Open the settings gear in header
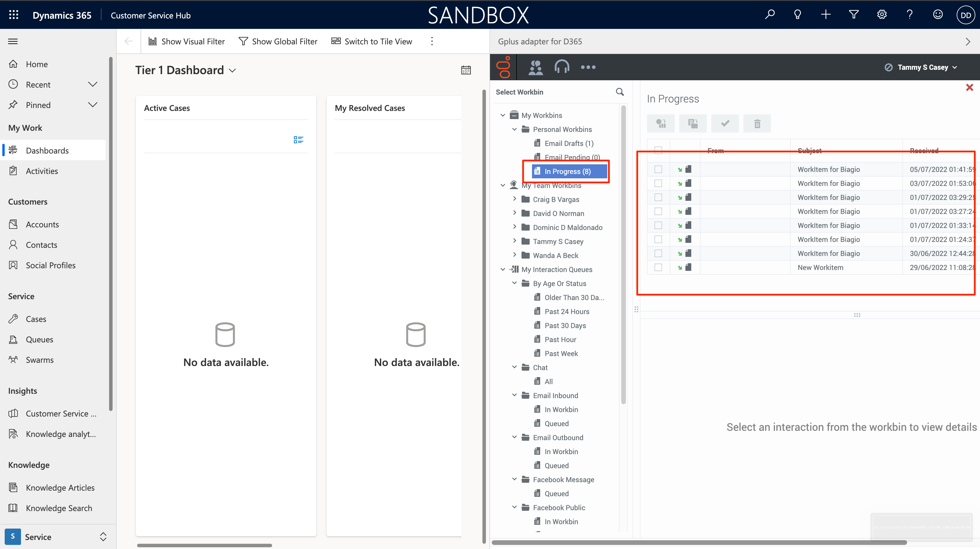 click(882, 15)
